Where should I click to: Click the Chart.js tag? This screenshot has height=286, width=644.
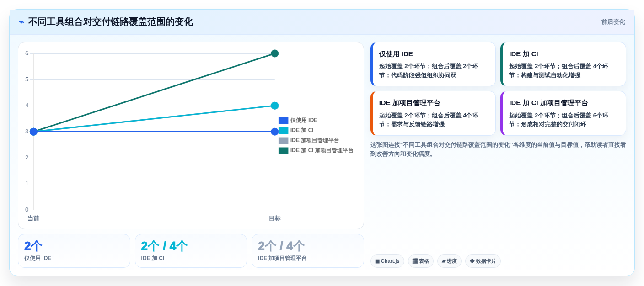(387, 261)
